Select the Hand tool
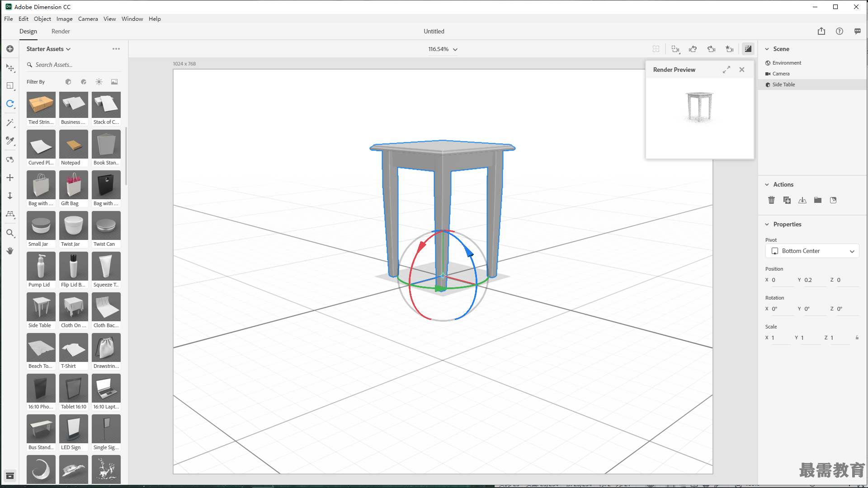This screenshot has height=488, width=868. point(10,251)
